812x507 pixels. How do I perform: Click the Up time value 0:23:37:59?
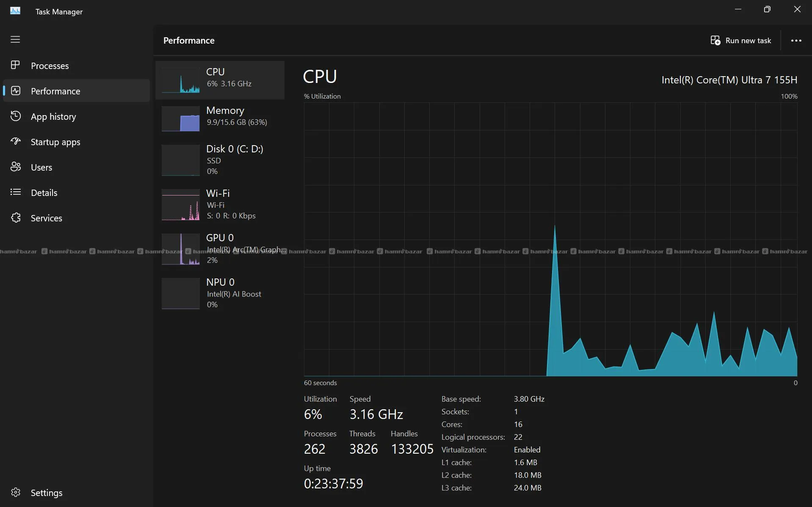(x=334, y=484)
